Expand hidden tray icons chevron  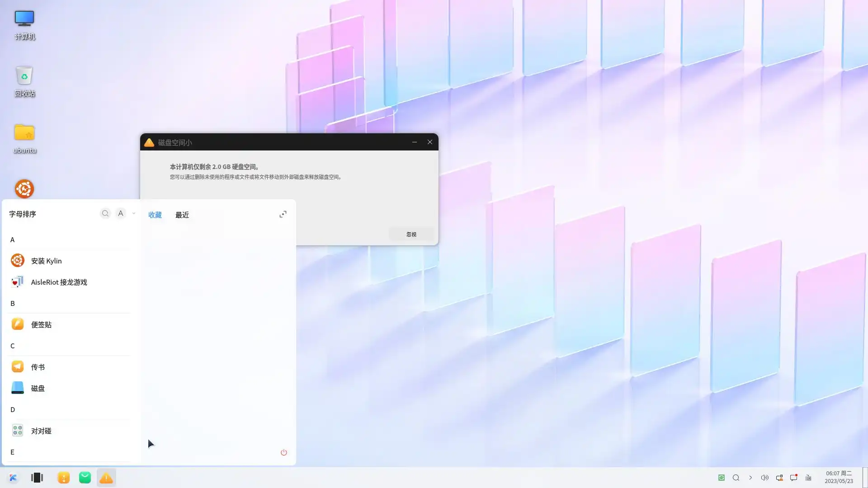750,478
